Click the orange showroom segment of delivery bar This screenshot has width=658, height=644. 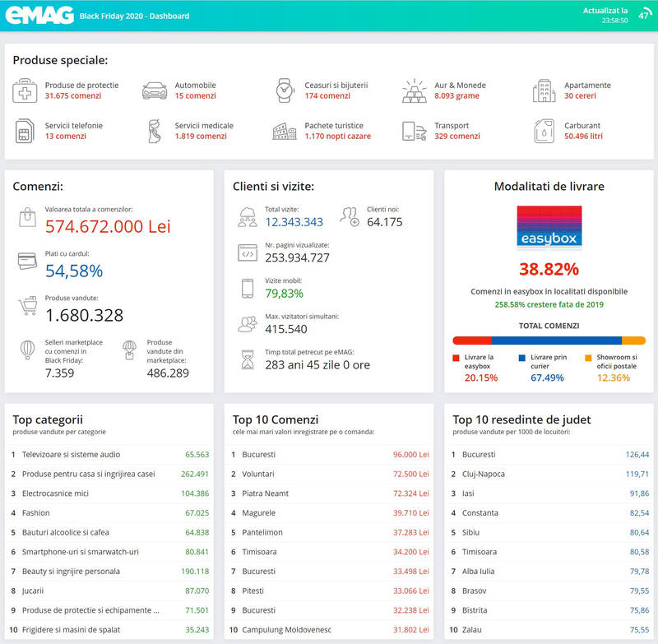[x=633, y=341]
